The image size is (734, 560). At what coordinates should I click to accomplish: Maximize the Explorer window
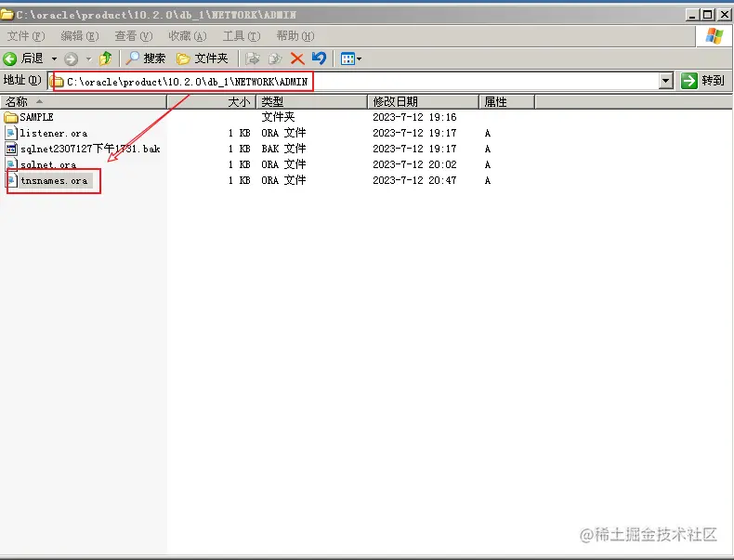[x=708, y=15]
